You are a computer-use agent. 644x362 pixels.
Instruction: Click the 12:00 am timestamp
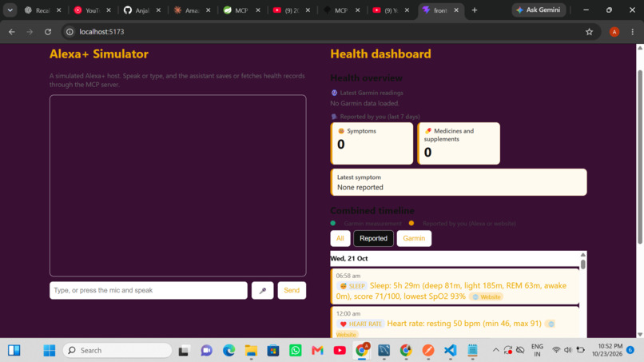coord(348,313)
